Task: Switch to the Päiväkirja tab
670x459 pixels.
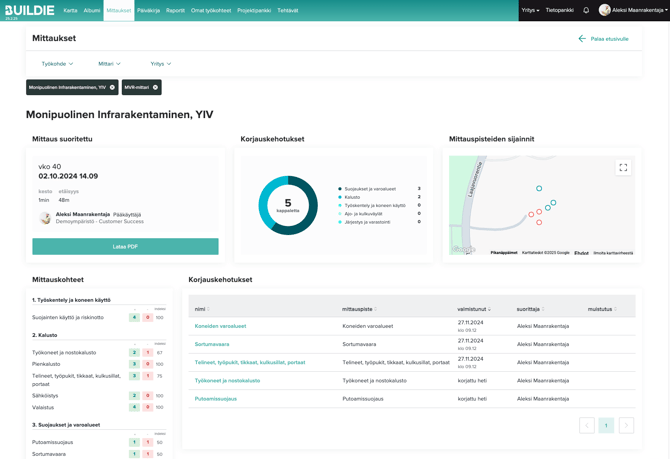Action: (x=148, y=10)
